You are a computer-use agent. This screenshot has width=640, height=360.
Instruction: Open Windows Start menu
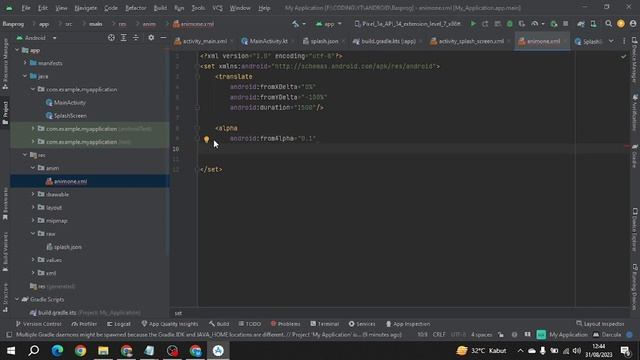[11, 351]
